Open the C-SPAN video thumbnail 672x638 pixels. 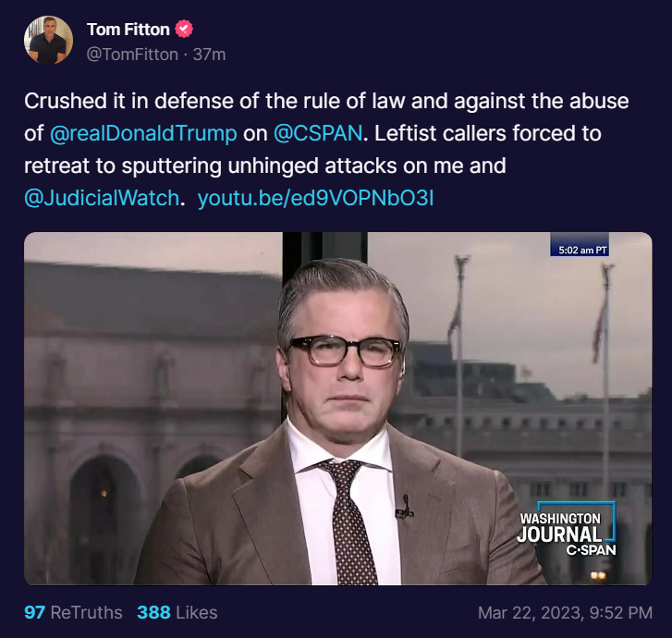click(x=337, y=409)
